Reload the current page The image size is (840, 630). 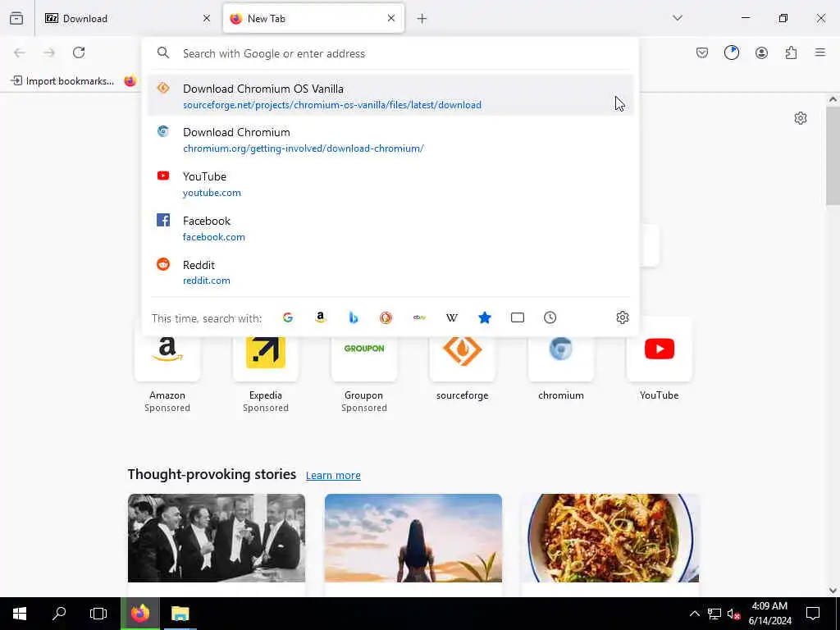(x=79, y=52)
